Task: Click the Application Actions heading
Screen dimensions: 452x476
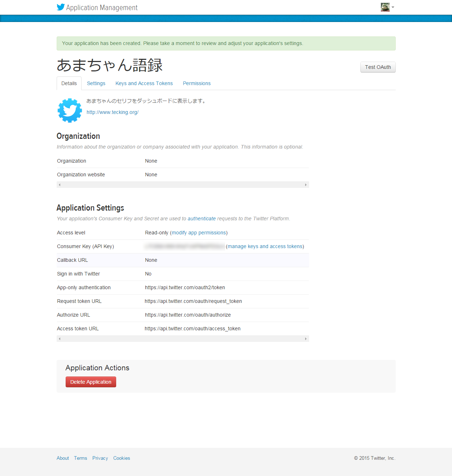Action: (97, 368)
